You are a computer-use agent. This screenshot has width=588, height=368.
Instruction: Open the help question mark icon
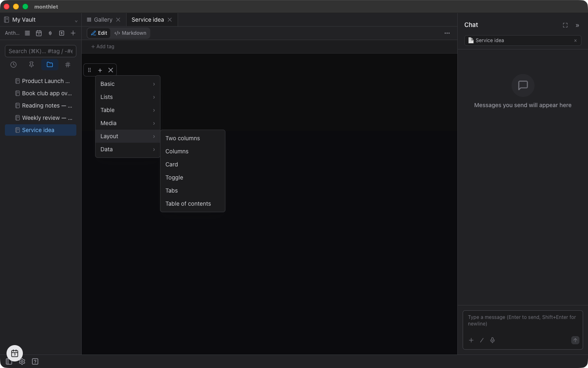click(35, 361)
